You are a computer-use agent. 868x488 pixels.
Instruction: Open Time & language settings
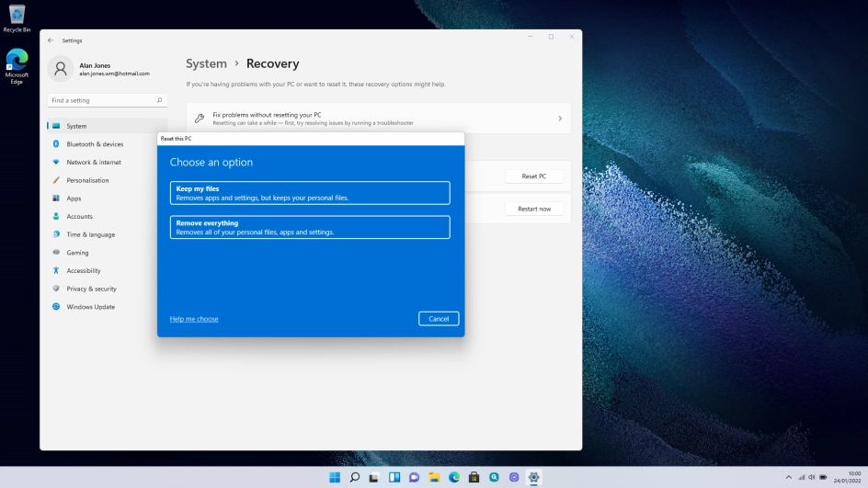click(90, 234)
